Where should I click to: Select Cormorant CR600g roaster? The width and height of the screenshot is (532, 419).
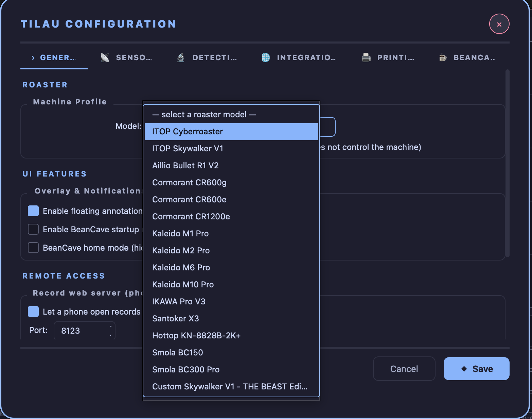(x=231, y=183)
